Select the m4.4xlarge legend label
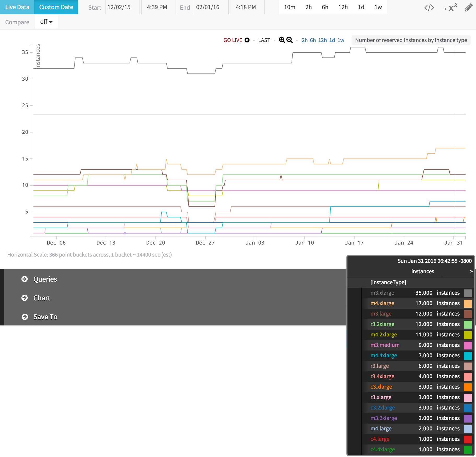Screen dimensions: 476x457 click(x=384, y=355)
